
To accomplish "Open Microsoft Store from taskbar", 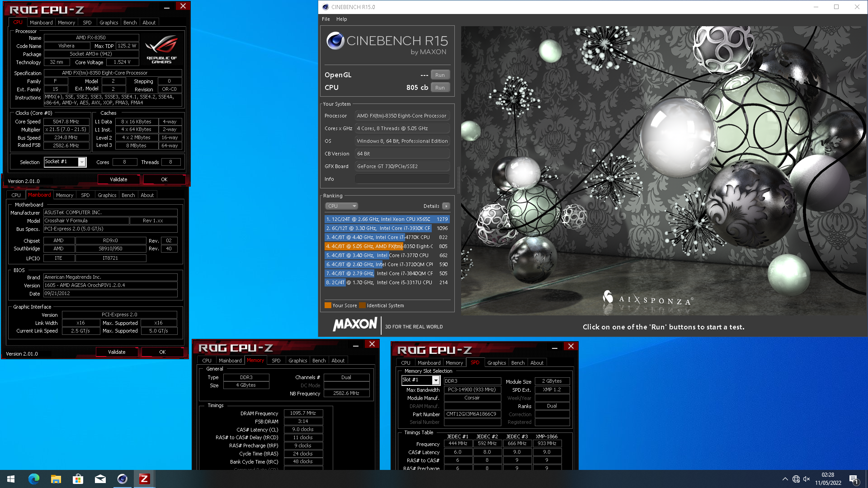I will click(x=78, y=479).
